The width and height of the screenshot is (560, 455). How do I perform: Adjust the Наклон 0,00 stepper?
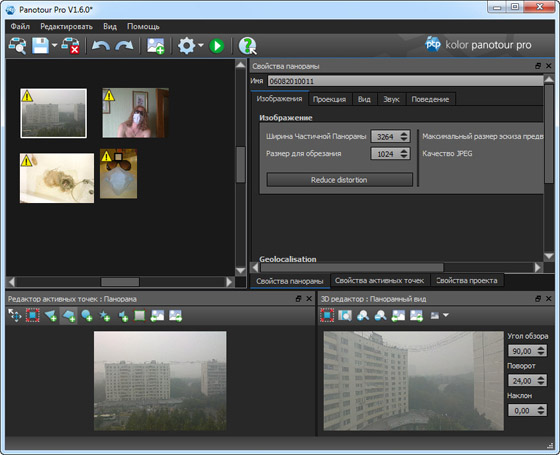pyautogui.click(x=541, y=410)
